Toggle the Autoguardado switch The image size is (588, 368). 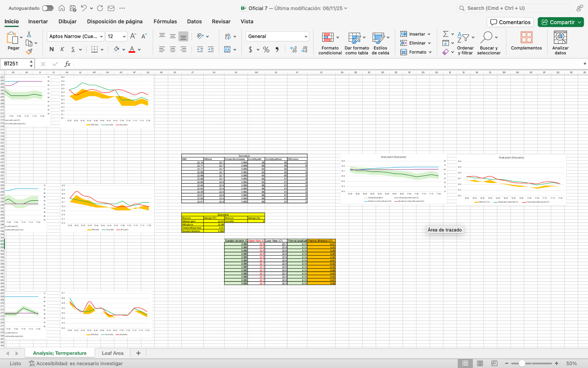[x=47, y=8]
